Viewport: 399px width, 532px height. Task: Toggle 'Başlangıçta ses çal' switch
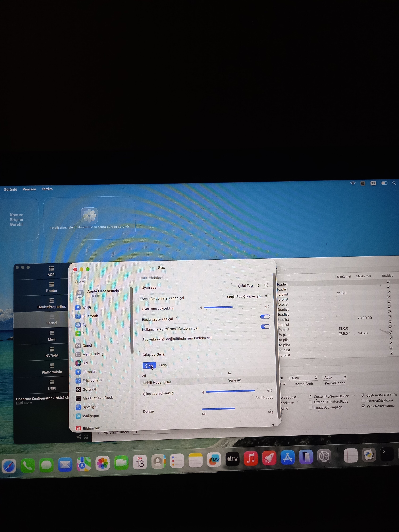coord(265,317)
